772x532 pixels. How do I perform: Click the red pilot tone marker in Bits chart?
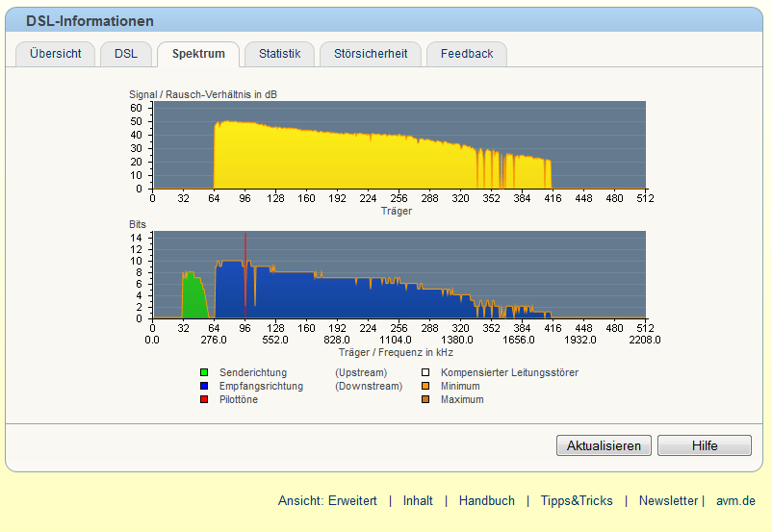coord(245,275)
